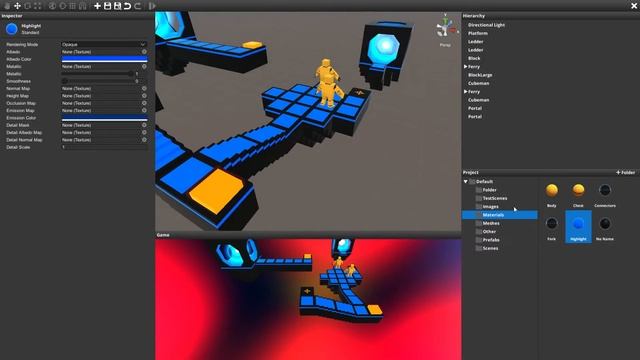
Task: Click the Highlight material preview sphere in Inspector header
Action: [12, 29]
